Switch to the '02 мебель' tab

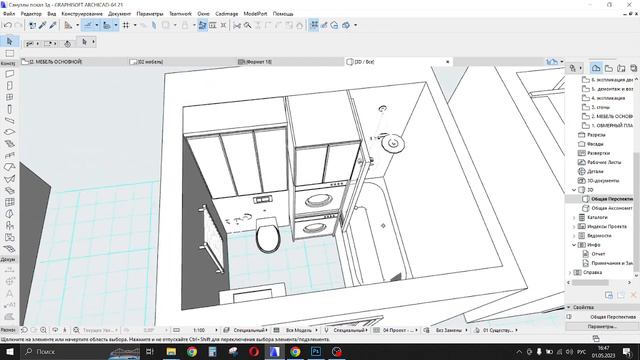pos(182,62)
